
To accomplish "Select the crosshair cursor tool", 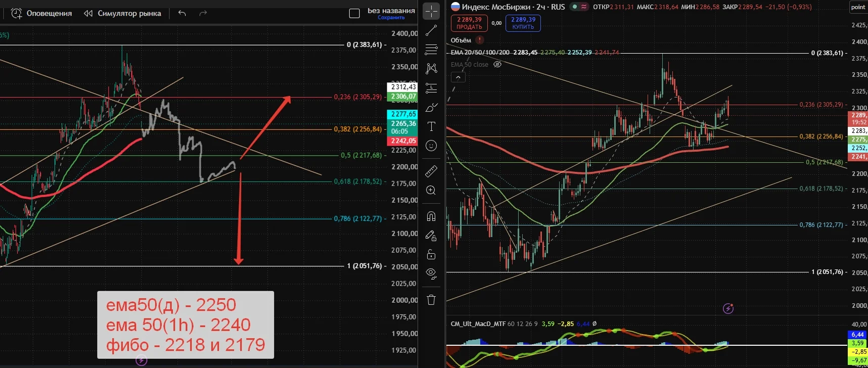I will point(431,11).
